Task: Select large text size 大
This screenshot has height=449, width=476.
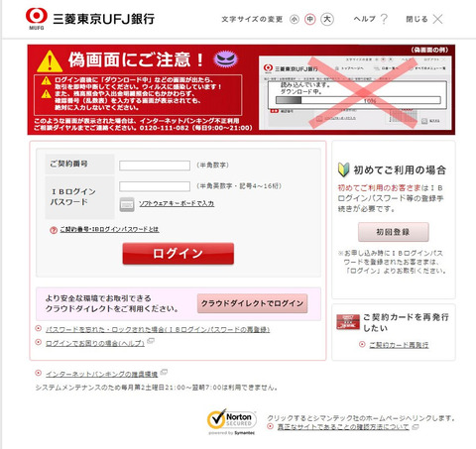Action: [x=327, y=19]
